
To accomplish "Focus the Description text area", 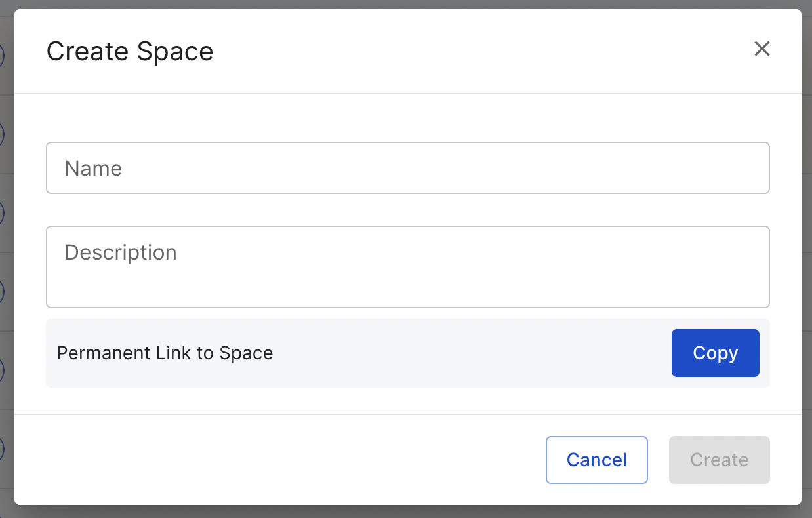I will coord(407,267).
